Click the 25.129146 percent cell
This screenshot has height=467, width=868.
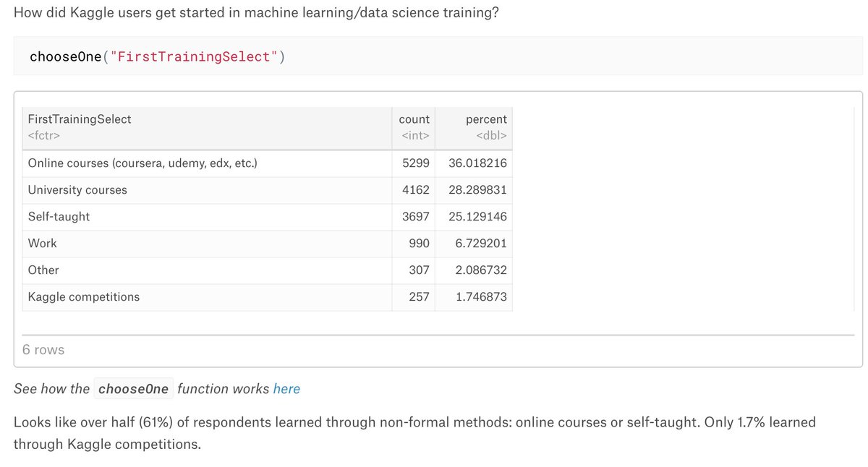point(477,217)
